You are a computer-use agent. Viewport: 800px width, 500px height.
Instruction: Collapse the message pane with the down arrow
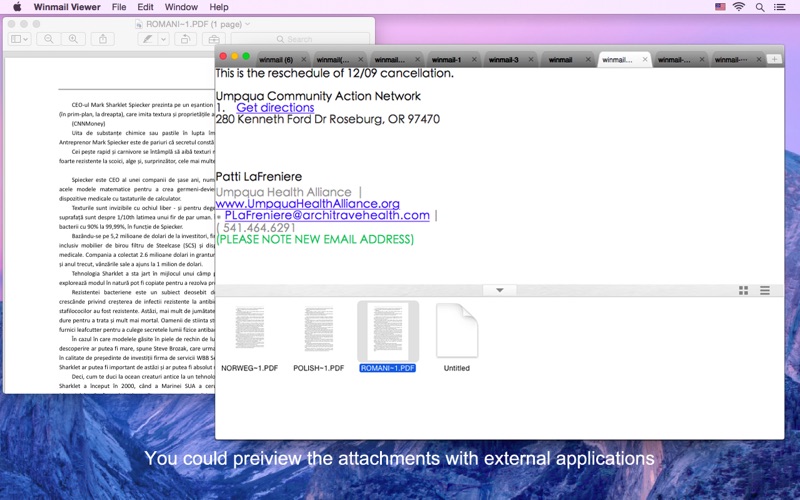click(x=500, y=290)
